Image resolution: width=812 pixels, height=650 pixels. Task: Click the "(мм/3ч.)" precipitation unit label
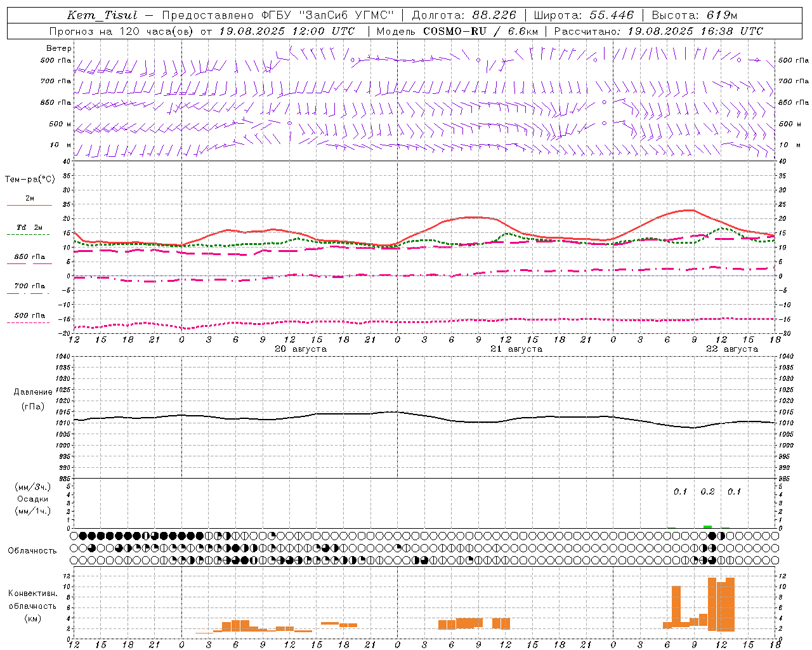[x=32, y=487]
